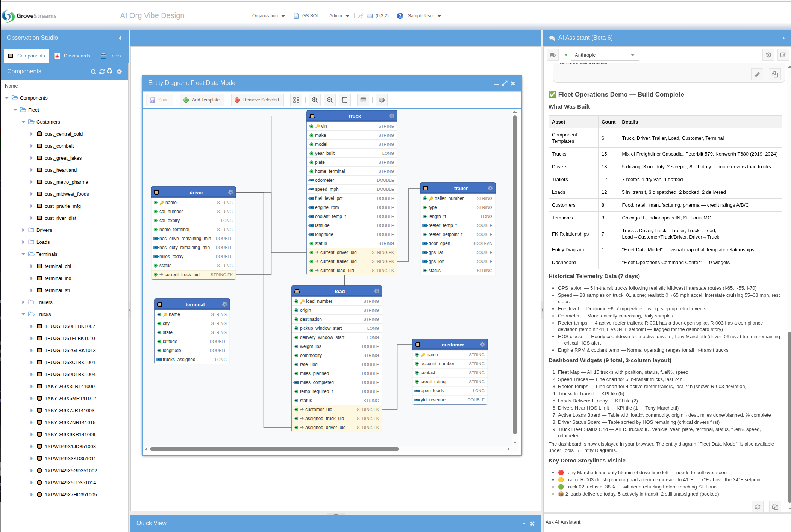Open Components panel settings gear

coord(119,71)
